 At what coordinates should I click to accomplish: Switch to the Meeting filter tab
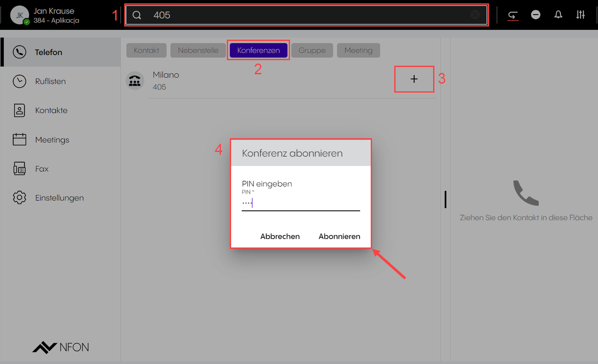click(x=358, y=50)
